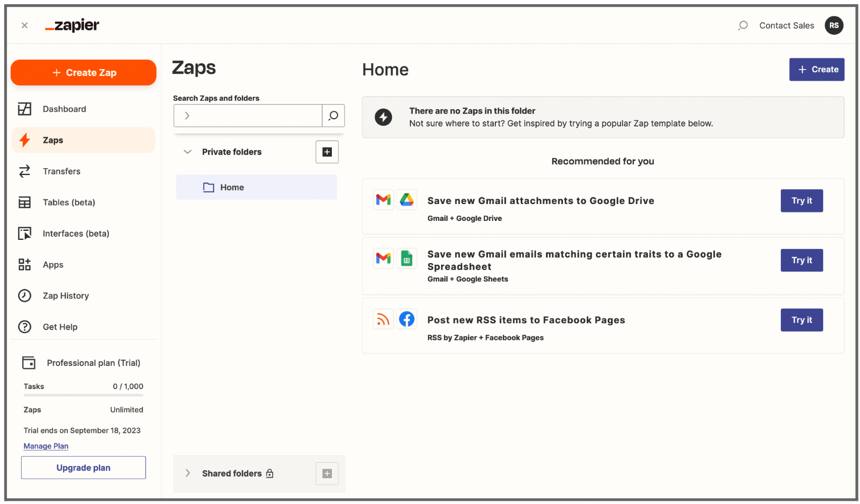
Task: Click the blue Create button
Action: coord(817,70)
